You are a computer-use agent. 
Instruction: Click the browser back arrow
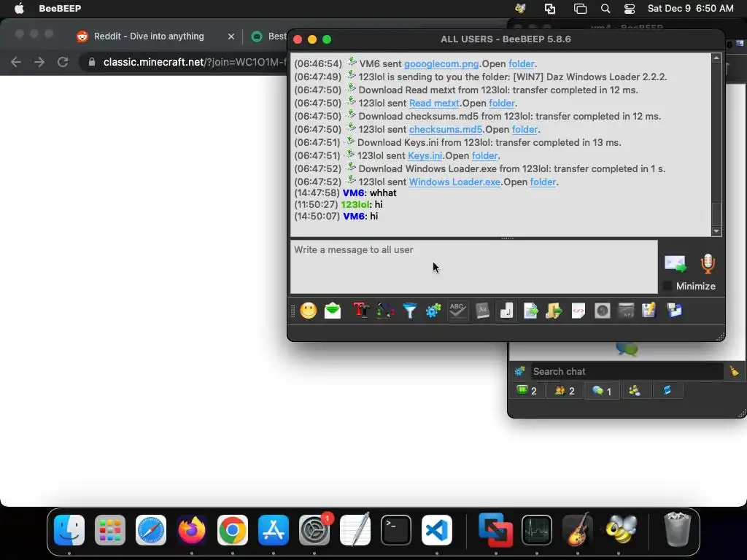16,62
